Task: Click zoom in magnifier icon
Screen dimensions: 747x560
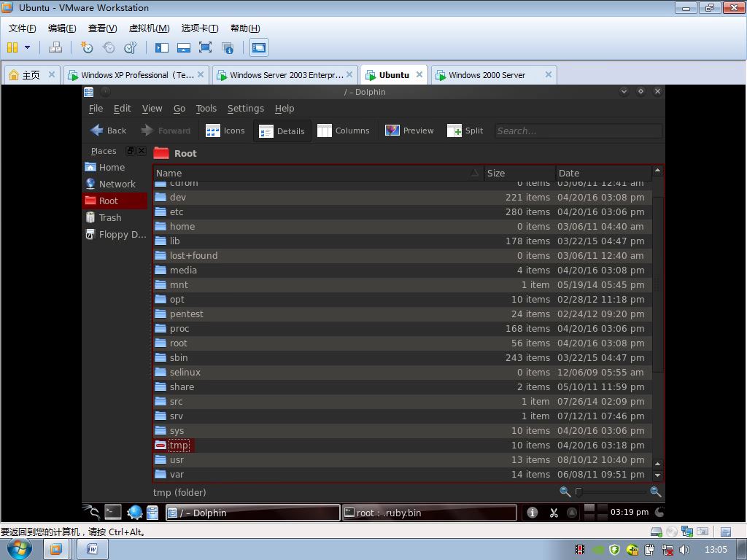Action: [x=656, y=491]
